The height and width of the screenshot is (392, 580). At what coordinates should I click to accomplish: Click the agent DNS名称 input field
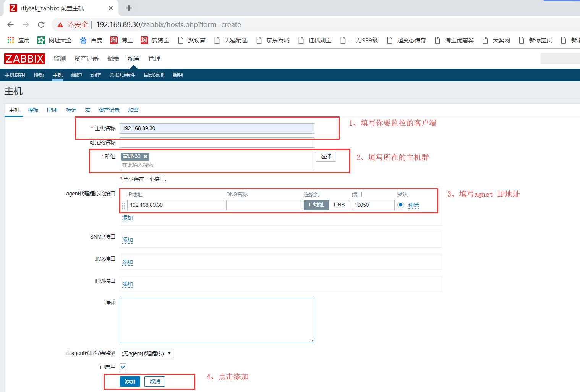[264, 205]
